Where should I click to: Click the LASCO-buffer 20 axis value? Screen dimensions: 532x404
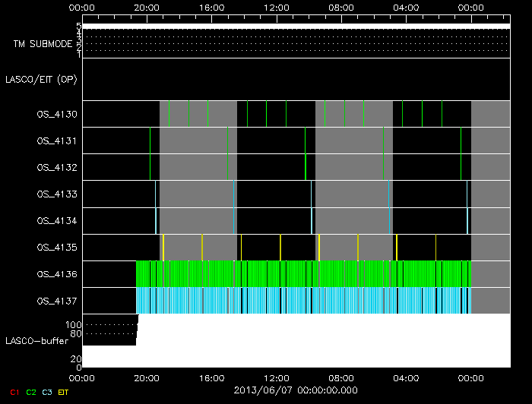(x=76, y=358)
